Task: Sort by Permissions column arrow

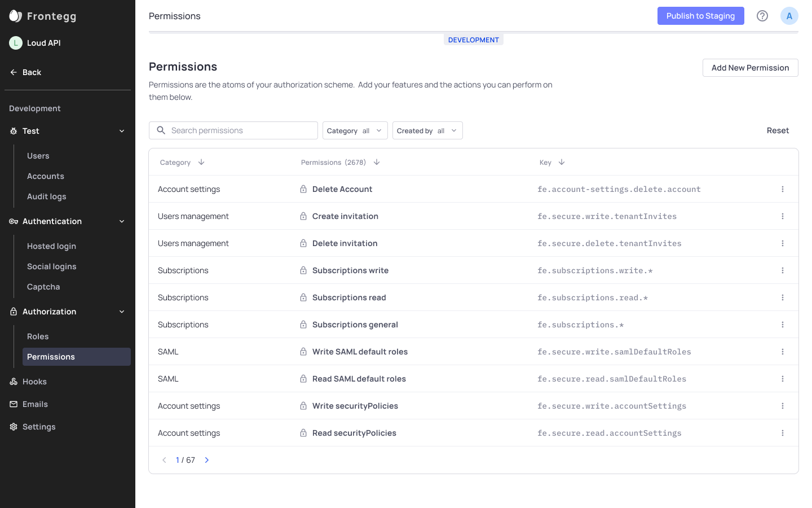Action: tap(377, 162)
